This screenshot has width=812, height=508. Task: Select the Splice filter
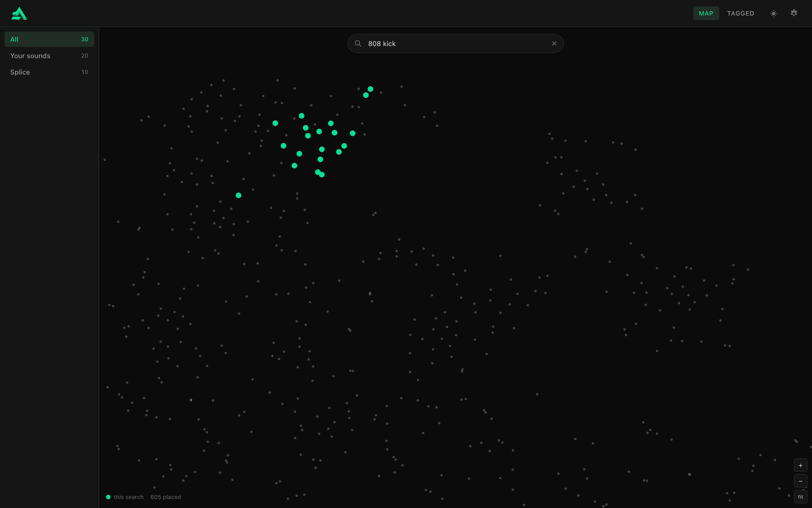click(49, 72)
